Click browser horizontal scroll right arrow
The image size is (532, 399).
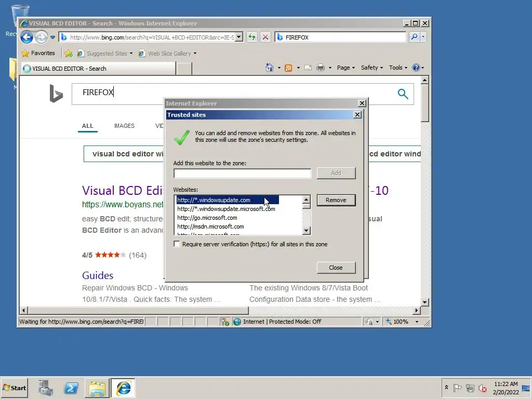tap(417, 310)
